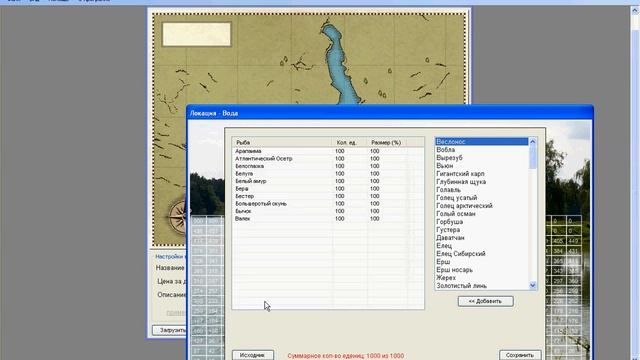This screenshot has width=640, height=360.
Task: Click the up arrow of the fish list scrollbar
Action: point(532,142)
